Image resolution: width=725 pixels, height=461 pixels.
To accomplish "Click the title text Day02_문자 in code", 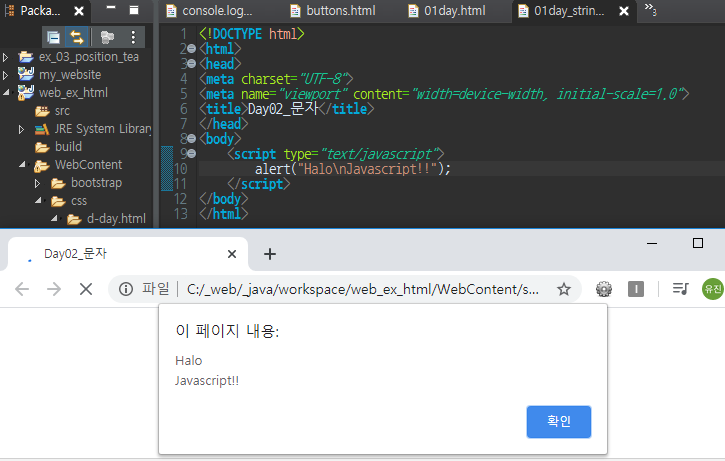I will click(283, 109).
